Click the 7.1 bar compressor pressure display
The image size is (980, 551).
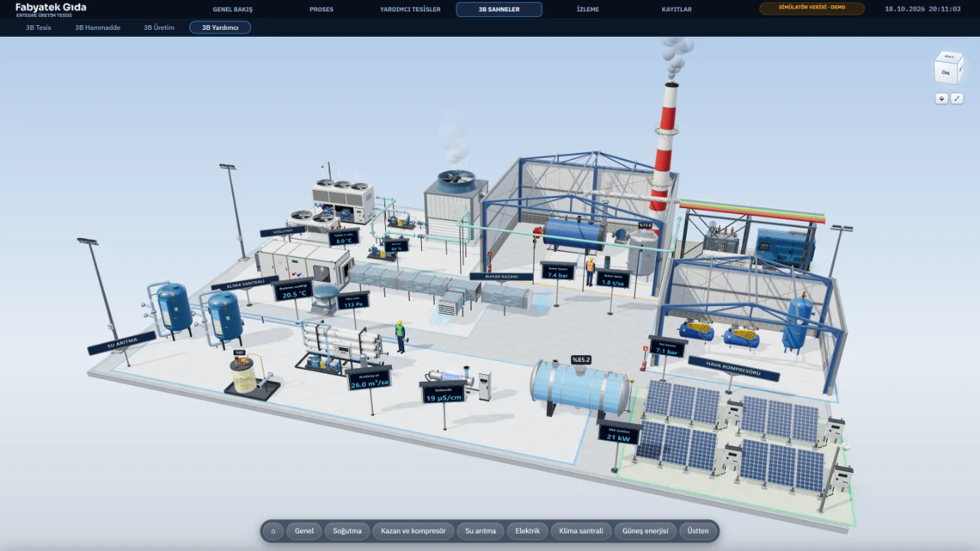pos(667,347)
